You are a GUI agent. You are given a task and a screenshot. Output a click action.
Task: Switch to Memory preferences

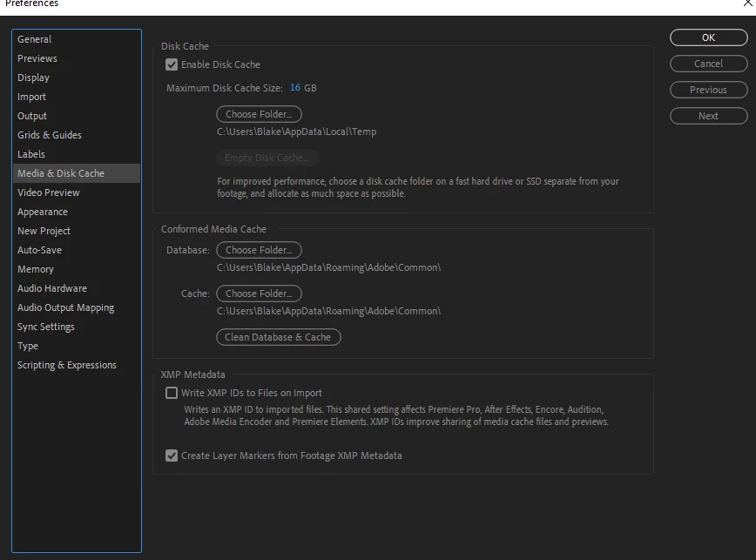coord(76,269)
